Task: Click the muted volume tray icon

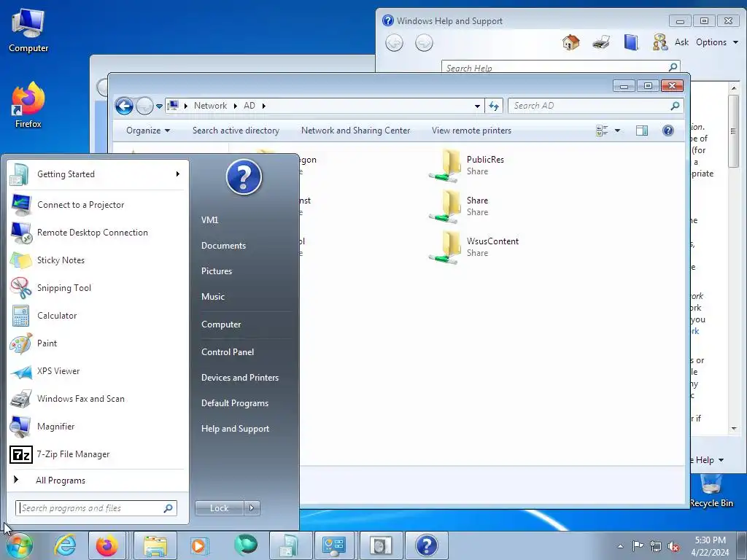Action: (x=673, y=546)
